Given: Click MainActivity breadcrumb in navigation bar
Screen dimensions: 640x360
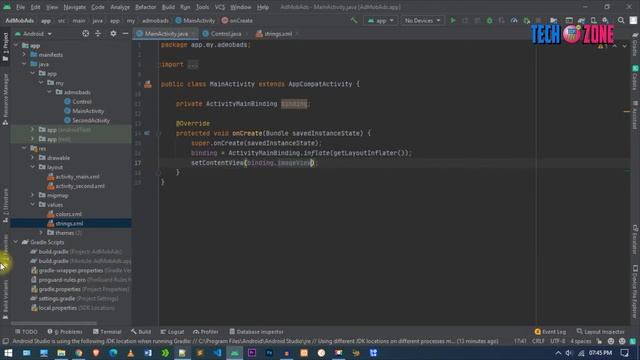Looking at the screenshot, I should tap(195, 20).
